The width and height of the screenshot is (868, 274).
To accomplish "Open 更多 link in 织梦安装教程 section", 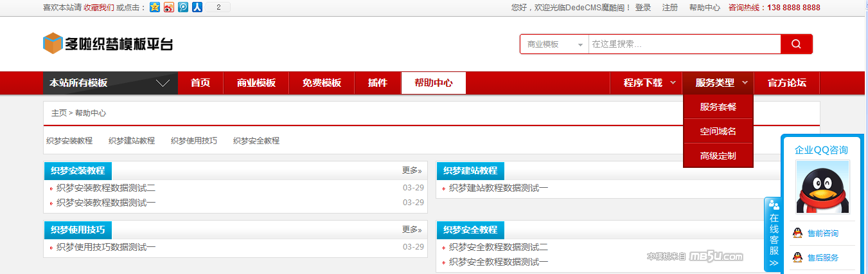I will 412,170.
